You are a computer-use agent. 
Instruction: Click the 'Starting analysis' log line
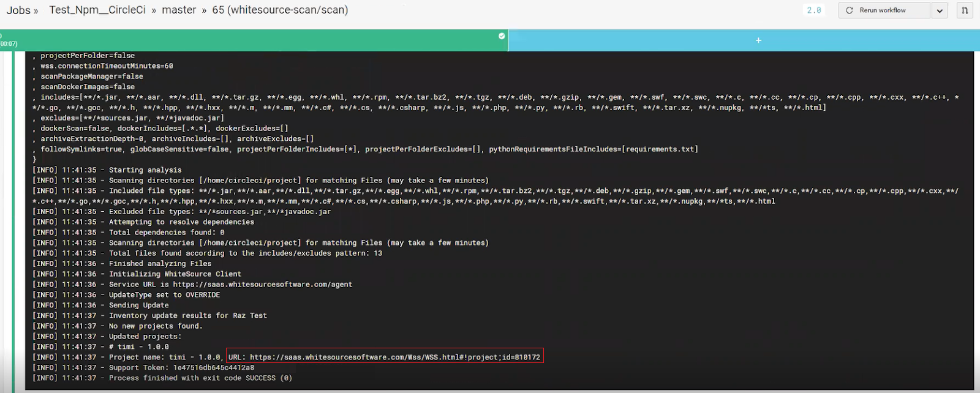[x=145, y=170]
